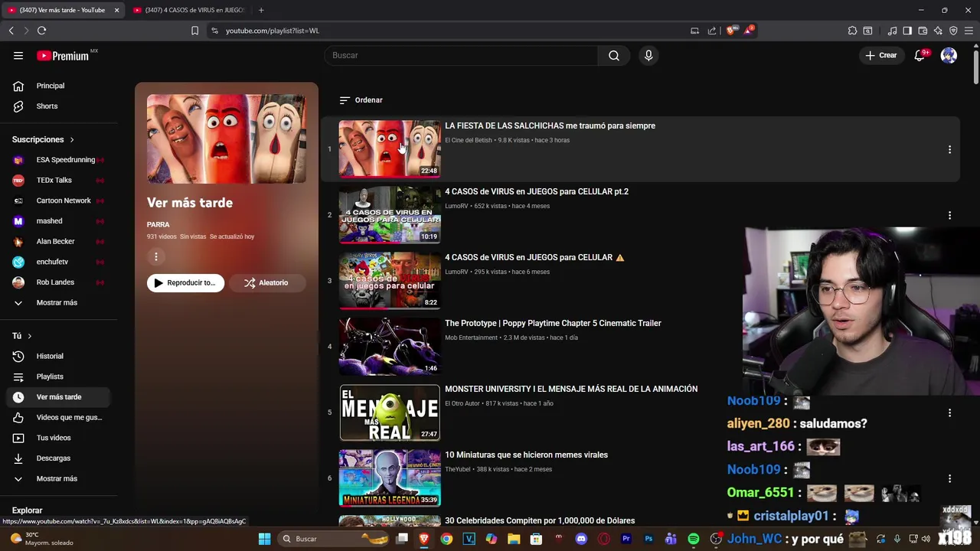The image size is (980, 551).
Task: Open Brave Rewards triangle icon
Action: pyautogui.click(x=750, y=31)
